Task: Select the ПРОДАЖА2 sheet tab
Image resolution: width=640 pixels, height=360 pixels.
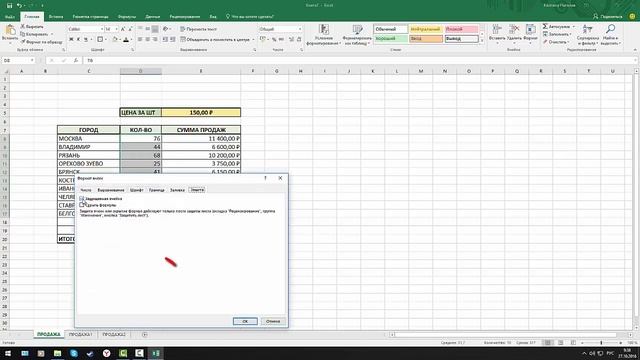Action: pos(114,334)
